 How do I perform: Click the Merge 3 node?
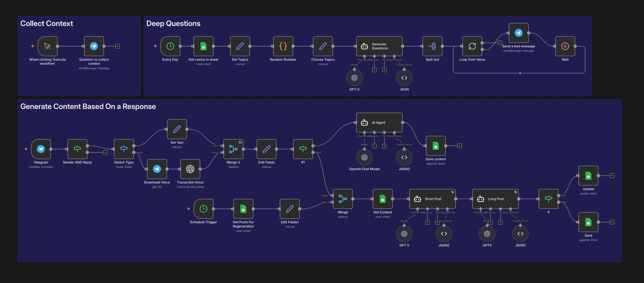[233, 149]
